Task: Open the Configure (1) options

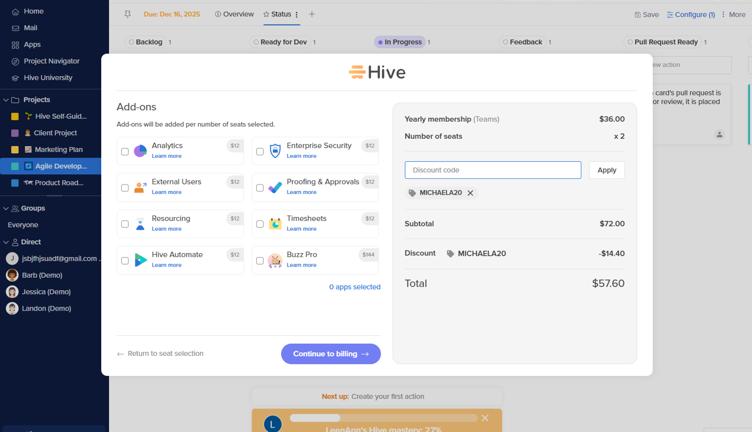Action: click(x=691, y=15)
